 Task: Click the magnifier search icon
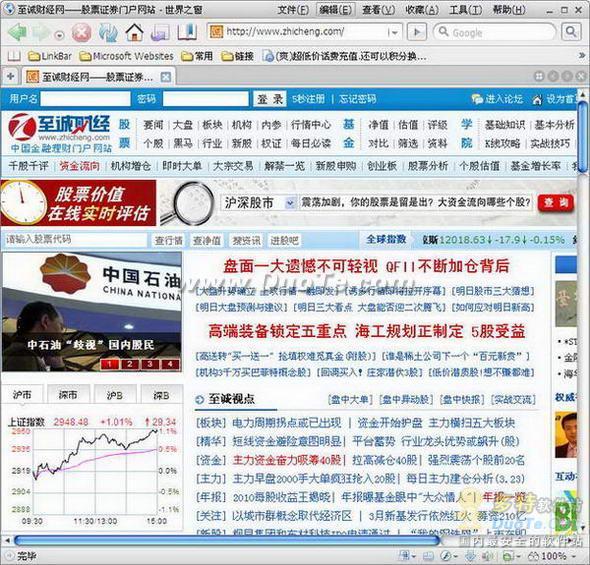tap(571, 32)
